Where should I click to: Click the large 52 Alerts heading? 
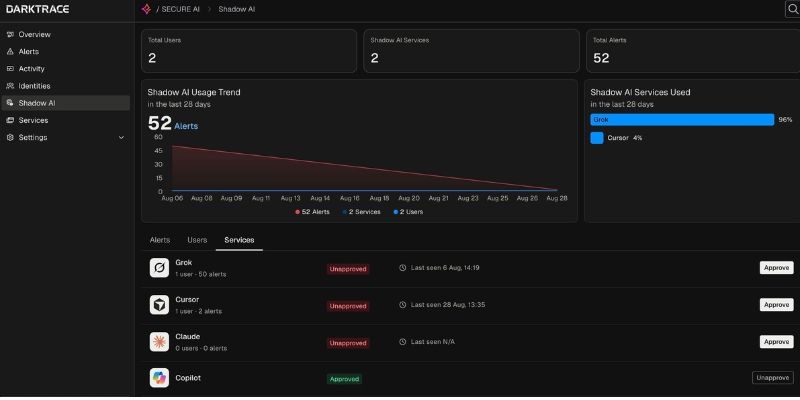pos(172,124)
